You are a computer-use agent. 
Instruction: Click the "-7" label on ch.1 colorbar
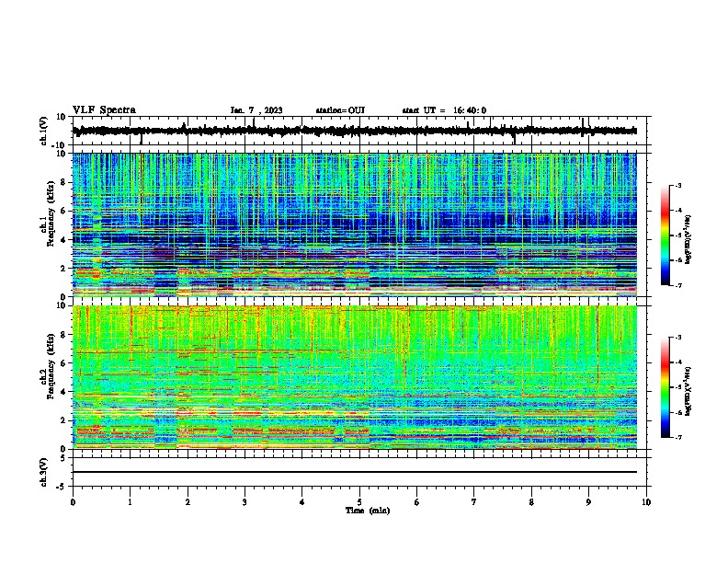[677, 285]
